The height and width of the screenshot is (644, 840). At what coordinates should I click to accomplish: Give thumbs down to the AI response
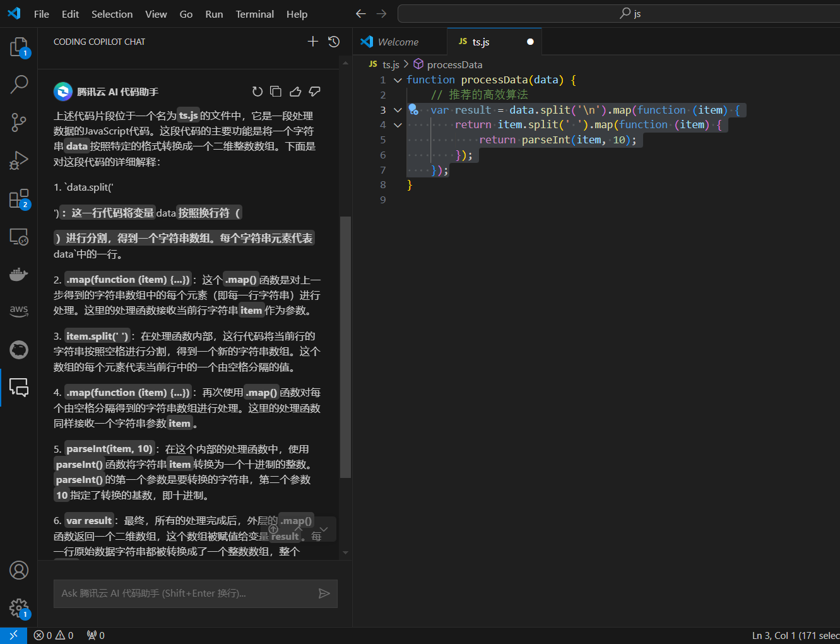click(314, 91)
